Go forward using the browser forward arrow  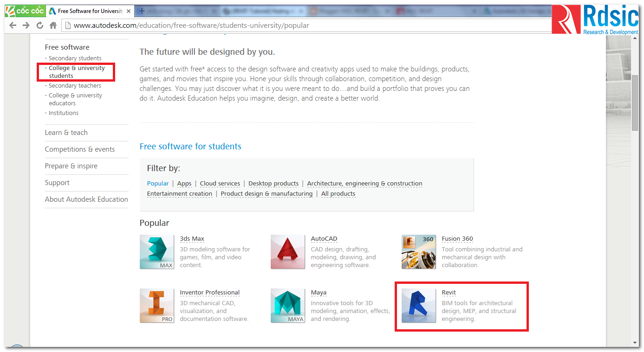tap(26, 26)
